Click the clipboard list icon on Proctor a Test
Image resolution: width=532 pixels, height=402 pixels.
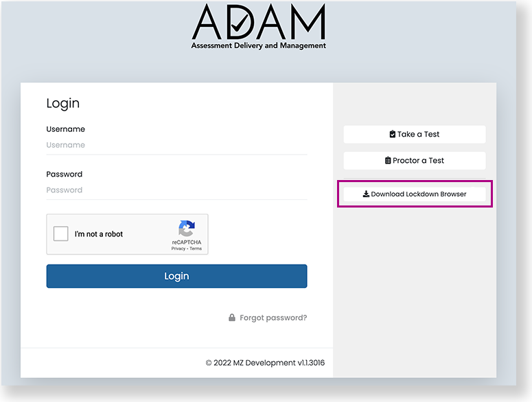388,160
